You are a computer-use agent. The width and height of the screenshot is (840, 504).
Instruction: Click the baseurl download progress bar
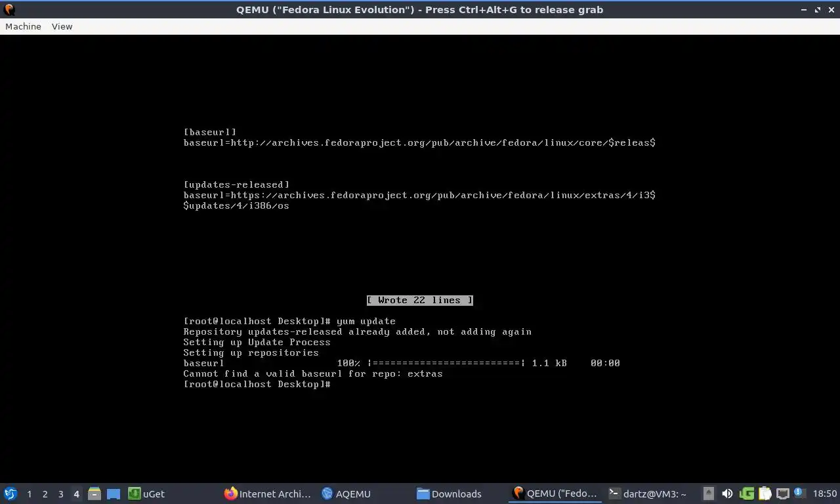[x=446, y=363]
